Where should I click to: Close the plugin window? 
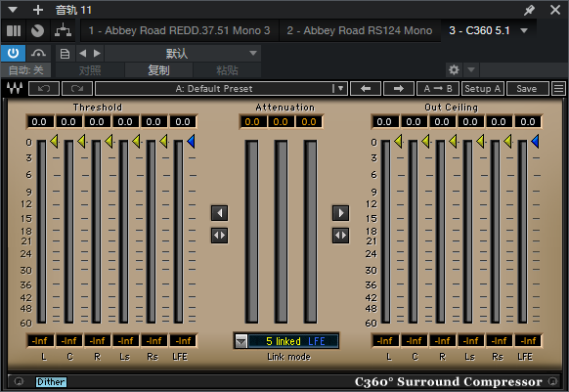point(555,10)
